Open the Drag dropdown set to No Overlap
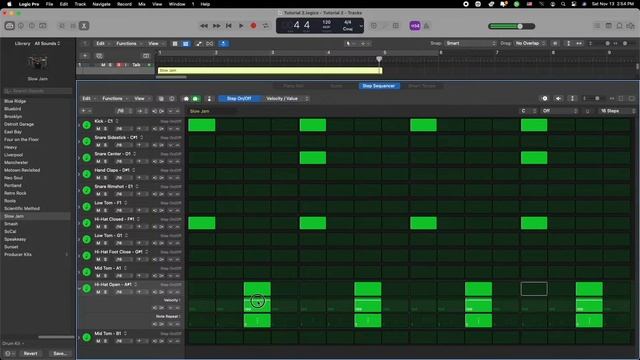 [x=529, y=43]
